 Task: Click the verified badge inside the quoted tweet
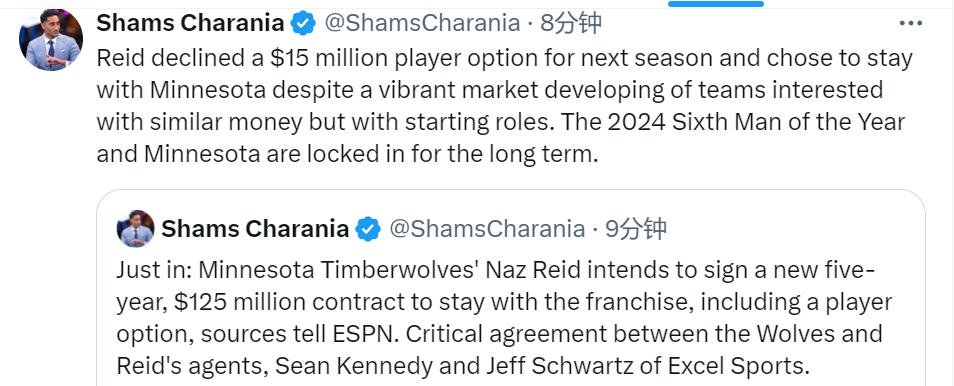(367, 229)
